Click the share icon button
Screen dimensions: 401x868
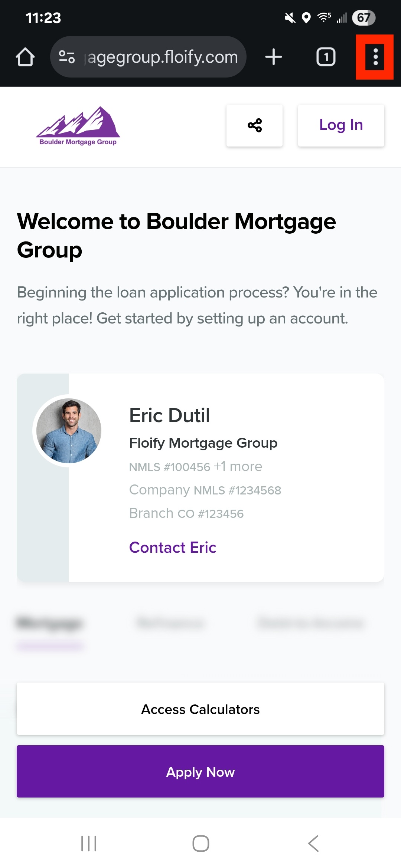click(255, 125)
